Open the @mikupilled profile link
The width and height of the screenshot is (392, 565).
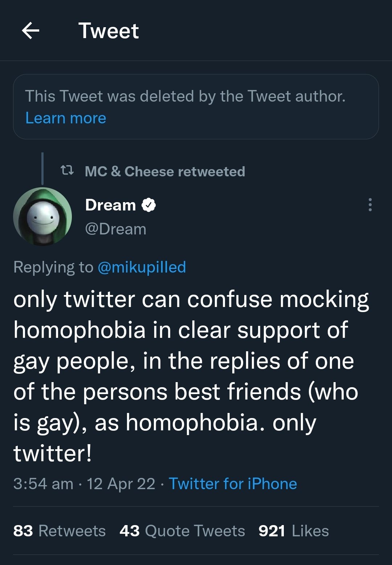click(x=142, y=267)
